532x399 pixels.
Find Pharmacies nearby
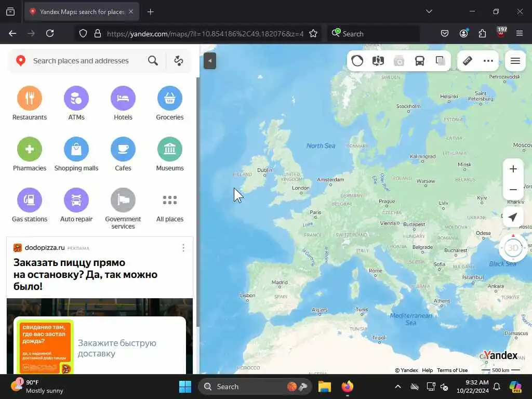pos(30,154)
